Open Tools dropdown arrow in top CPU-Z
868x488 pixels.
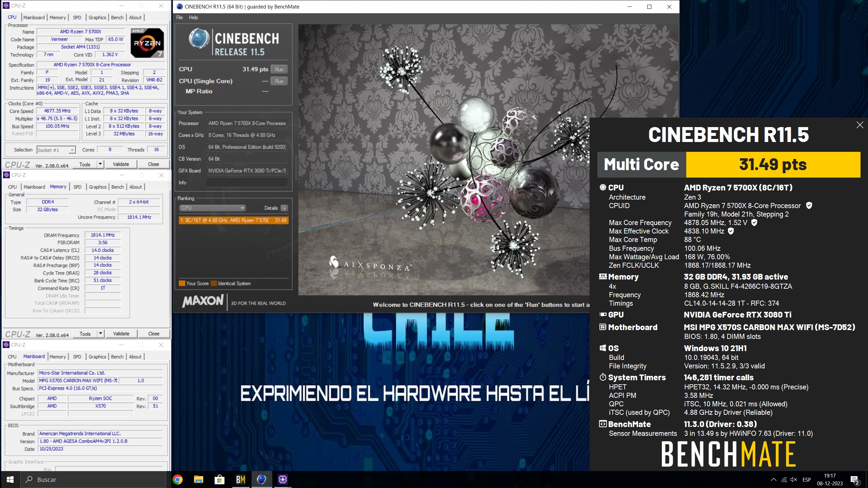[x=100, y=164]
